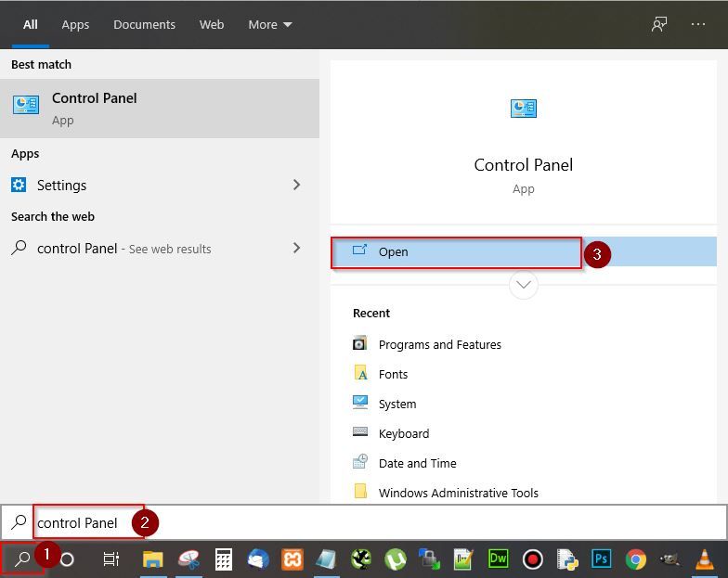The width and height of the screenshot is (728, 578).
Task: Open recent item Date and Time
Action: (x=418, y=464)
